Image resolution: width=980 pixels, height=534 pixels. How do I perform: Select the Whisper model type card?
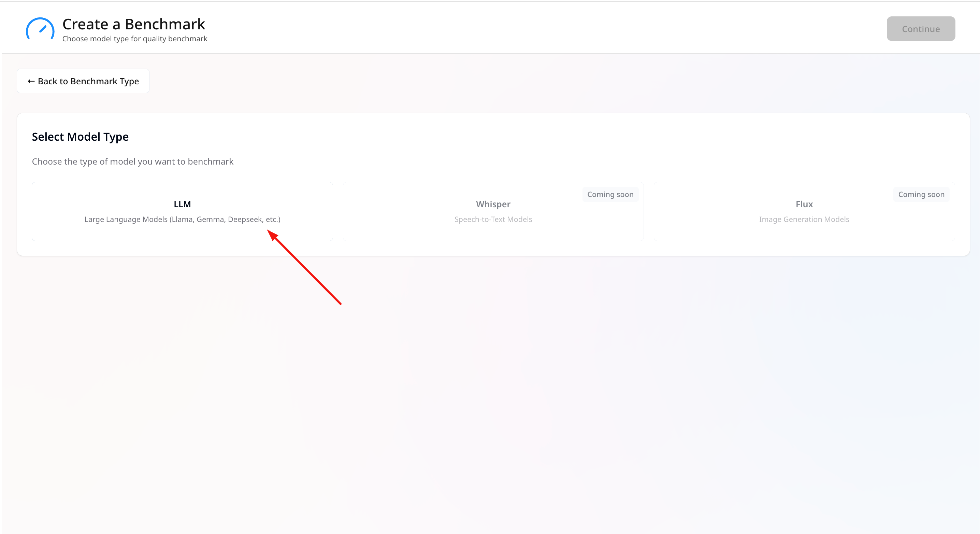493,211
